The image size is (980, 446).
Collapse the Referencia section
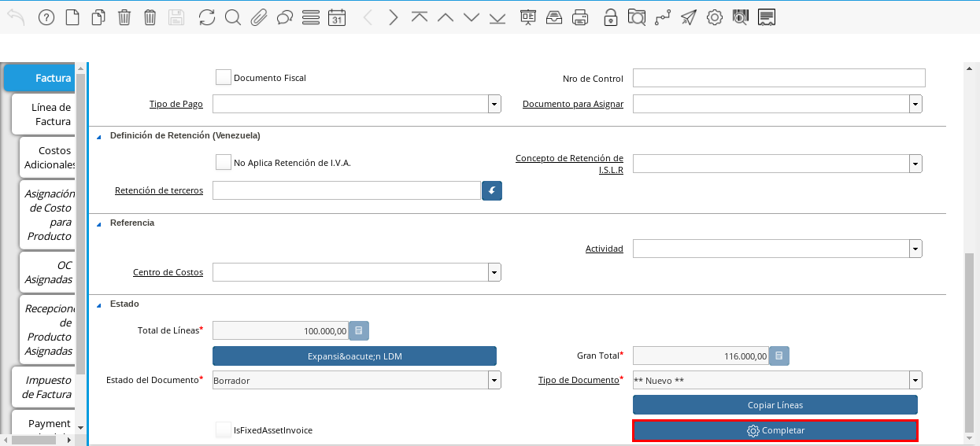coord(99,223)
